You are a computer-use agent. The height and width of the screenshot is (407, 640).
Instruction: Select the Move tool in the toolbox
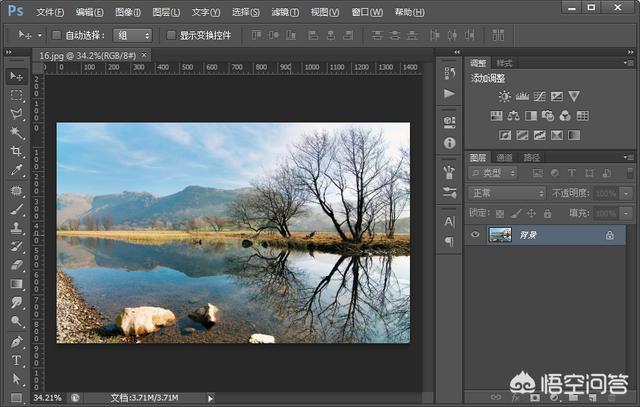(16, 76)
